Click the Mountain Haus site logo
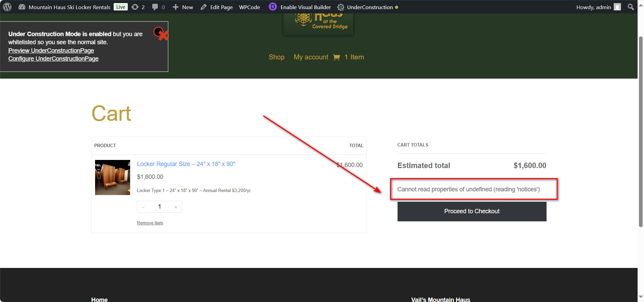Viewport: 644px width, 302px height. pos(318,24)
